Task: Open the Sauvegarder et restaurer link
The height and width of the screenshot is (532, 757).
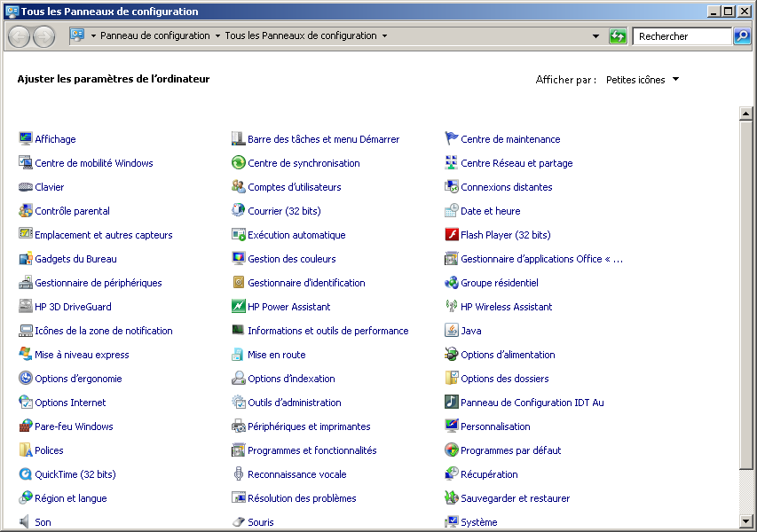Action: coord(515,498)
